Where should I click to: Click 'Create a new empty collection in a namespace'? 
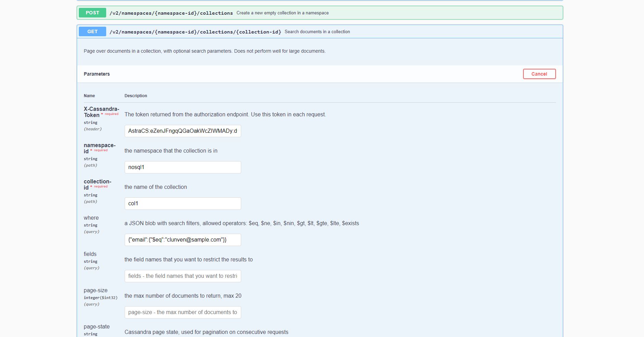pyautogui.click(x=283, y=13)
